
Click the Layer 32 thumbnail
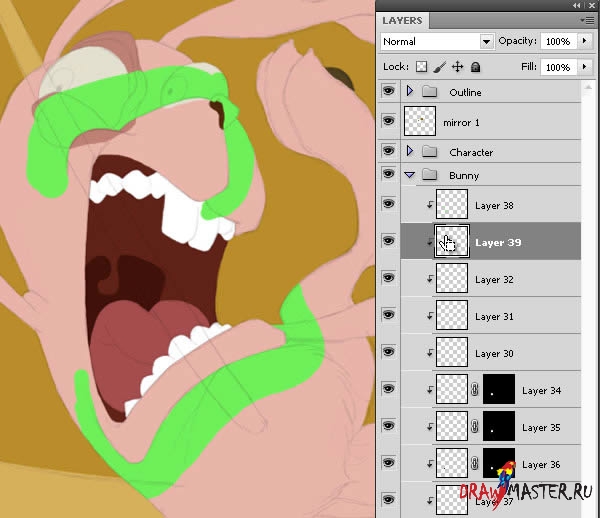pyautogui.click(x=452, y=278)
